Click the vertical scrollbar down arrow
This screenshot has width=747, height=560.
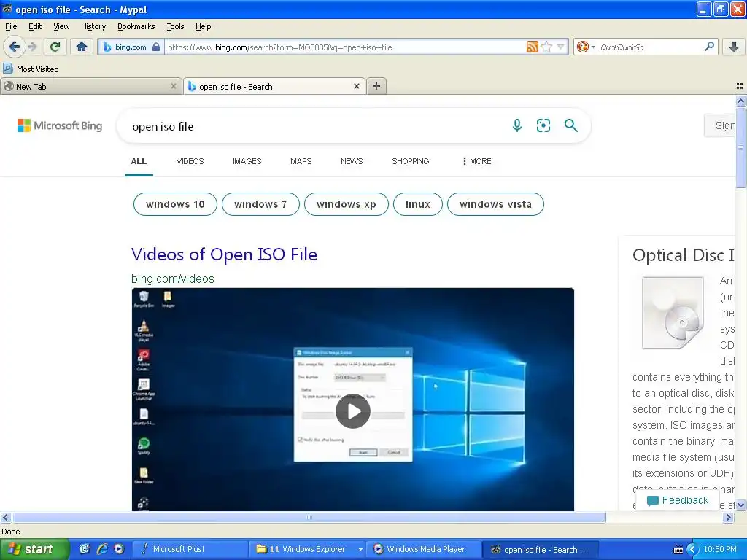coord(741,505)
